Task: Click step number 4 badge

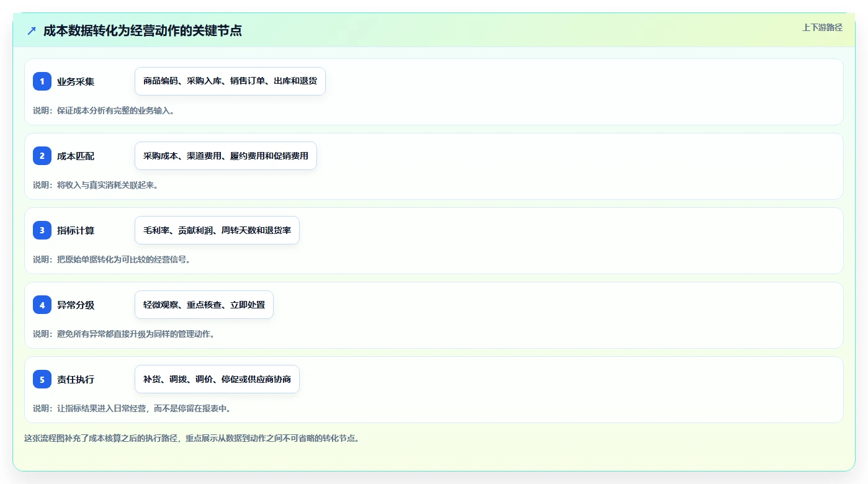Action: [42, 305]
